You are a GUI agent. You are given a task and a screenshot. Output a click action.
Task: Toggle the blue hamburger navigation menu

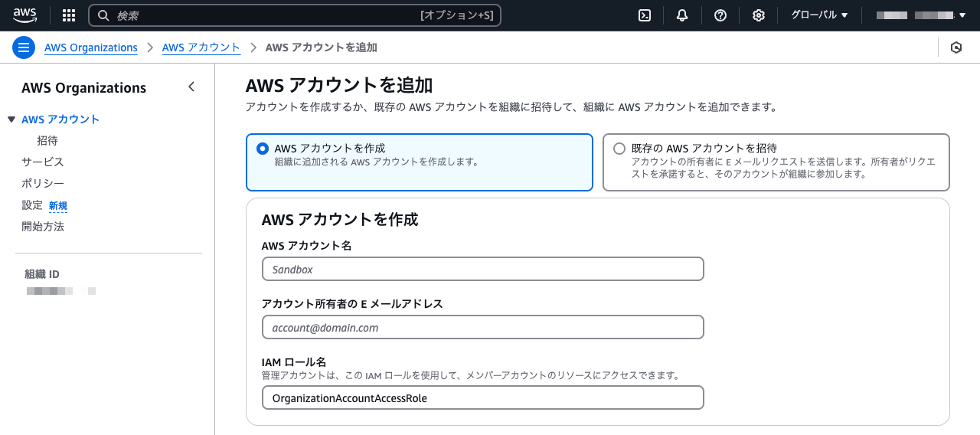24,47
